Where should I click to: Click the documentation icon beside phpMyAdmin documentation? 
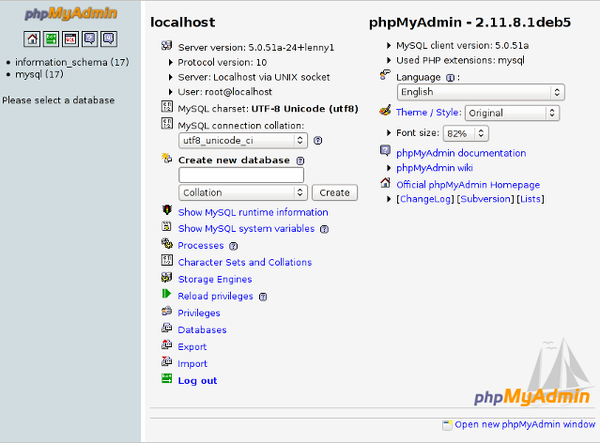tap(385, 150)
